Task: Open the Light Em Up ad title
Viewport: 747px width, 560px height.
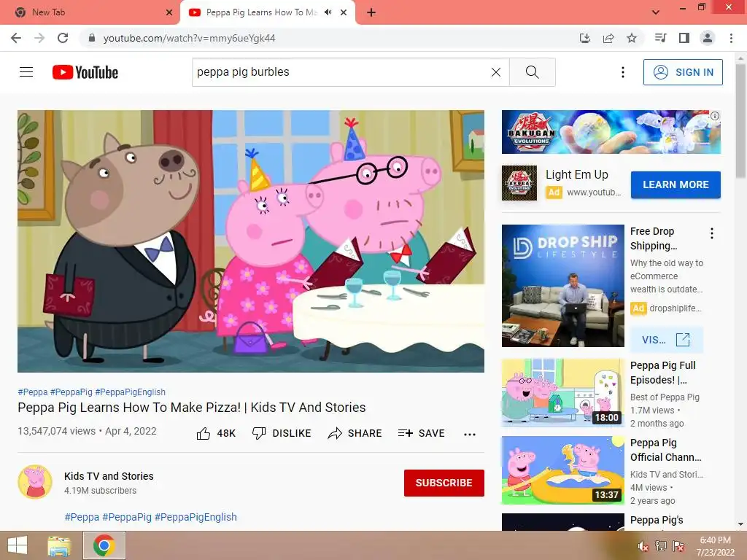Action: (577, 175)
